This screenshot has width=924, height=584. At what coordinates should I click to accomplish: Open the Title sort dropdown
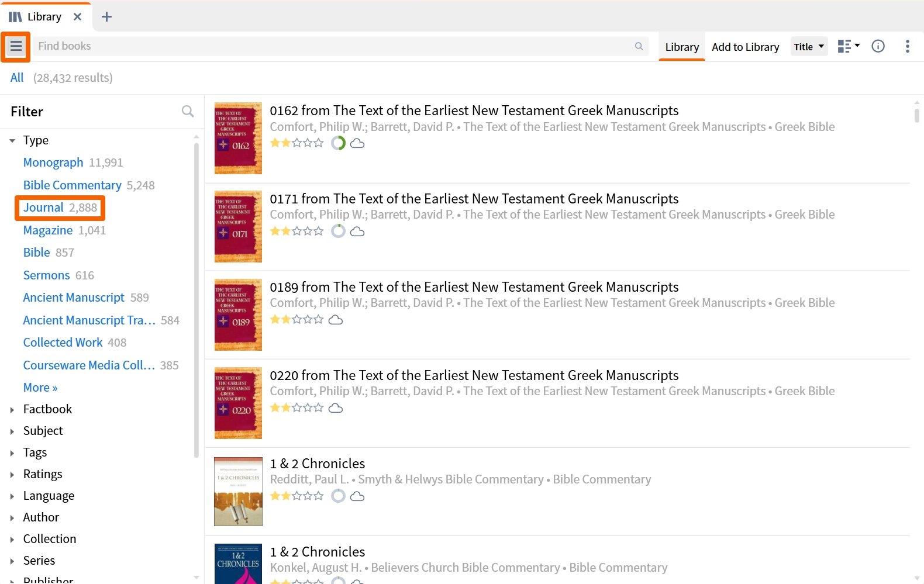tap(809, 47)
